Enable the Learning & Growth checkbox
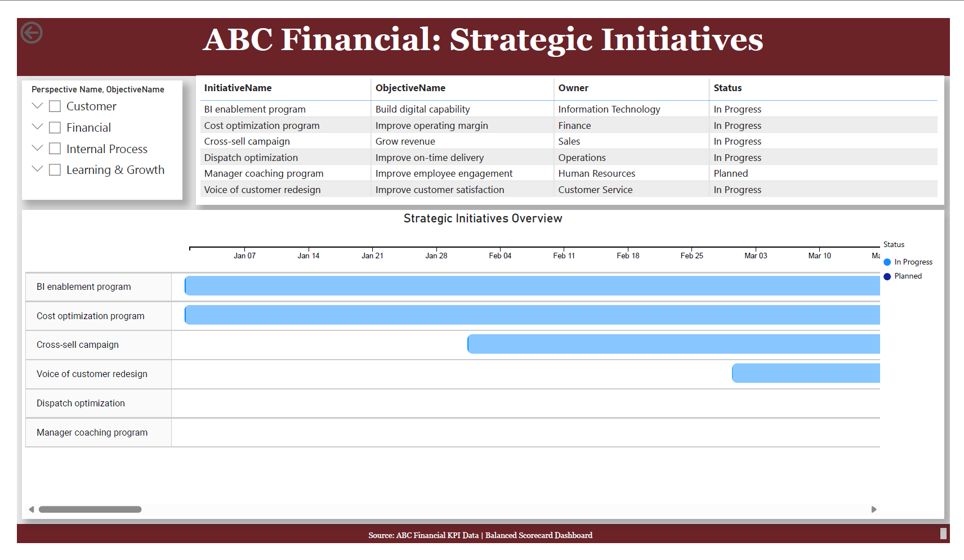The image size is (964, 560). (x=55, y=170)
